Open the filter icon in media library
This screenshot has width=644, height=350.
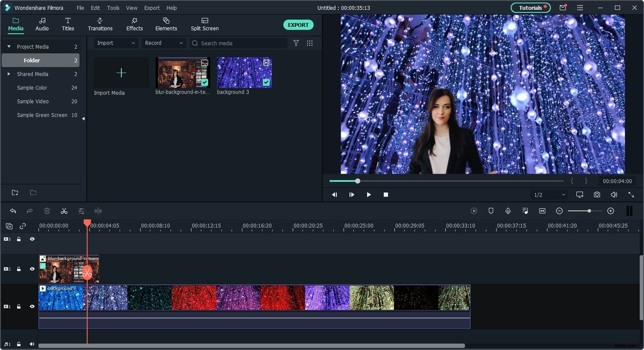tap(296, 43)
